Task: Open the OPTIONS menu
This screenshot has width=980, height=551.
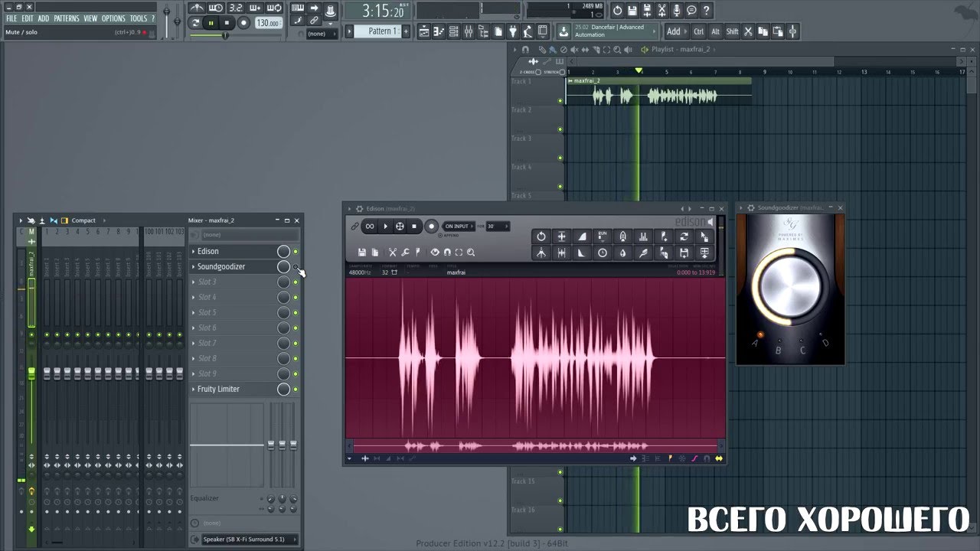Action: (x=113, y=18)
